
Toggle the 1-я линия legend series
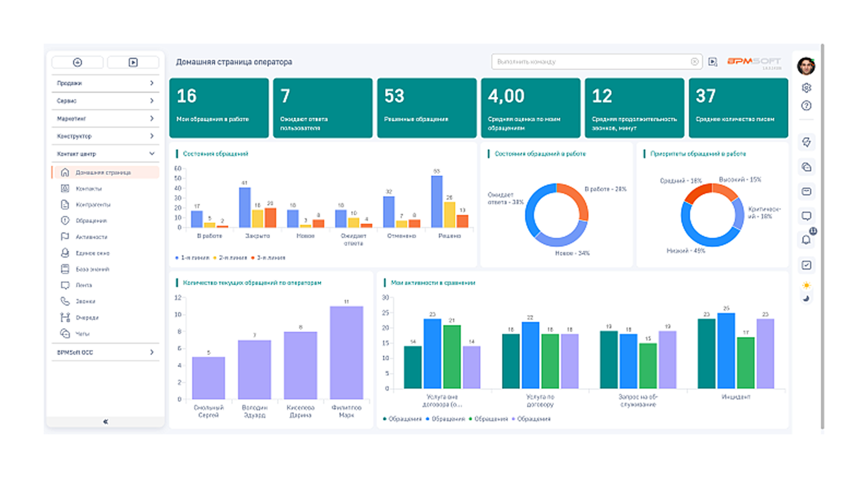192,258
